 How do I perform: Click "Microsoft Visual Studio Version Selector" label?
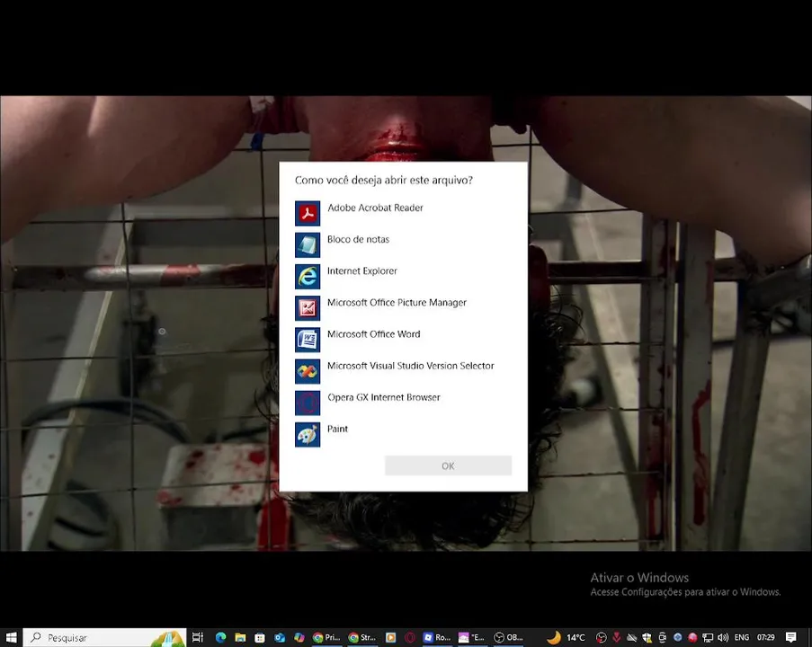[411, 366]
